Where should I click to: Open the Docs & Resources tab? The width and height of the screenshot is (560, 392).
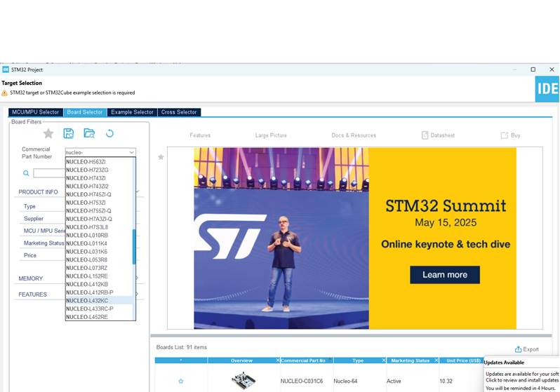coord(354,135)
